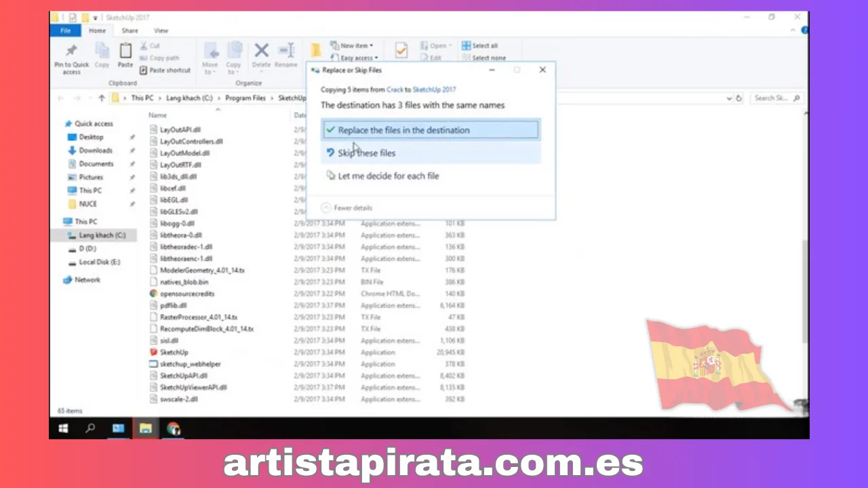868x488 pixels.
Task: Click the Move to icon
Action: tap(210, 51)
